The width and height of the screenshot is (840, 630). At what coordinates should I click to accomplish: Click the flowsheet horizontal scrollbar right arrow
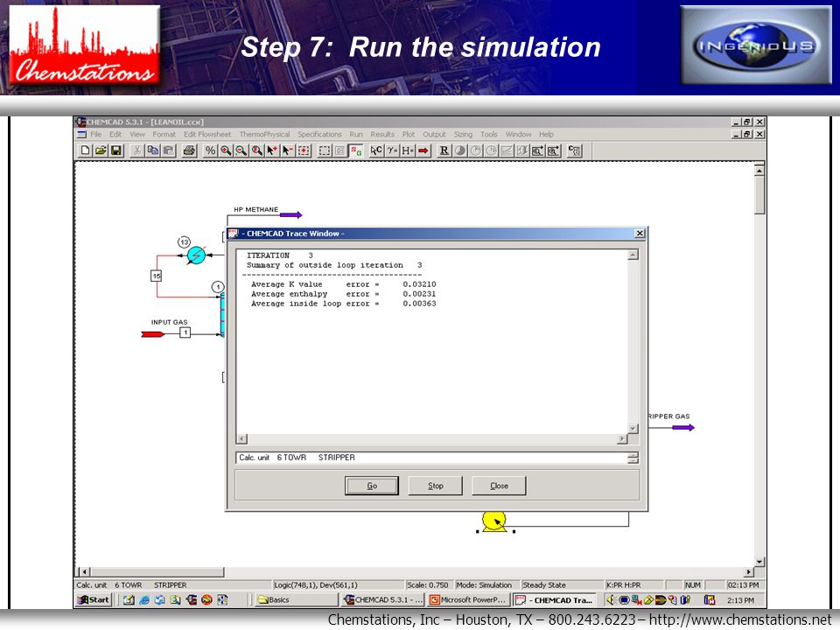point(749,571)
